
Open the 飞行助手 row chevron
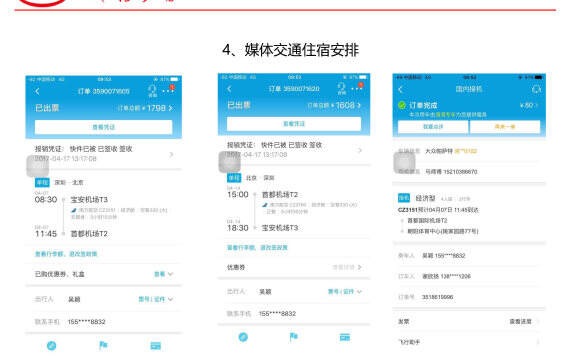[537, 342]
